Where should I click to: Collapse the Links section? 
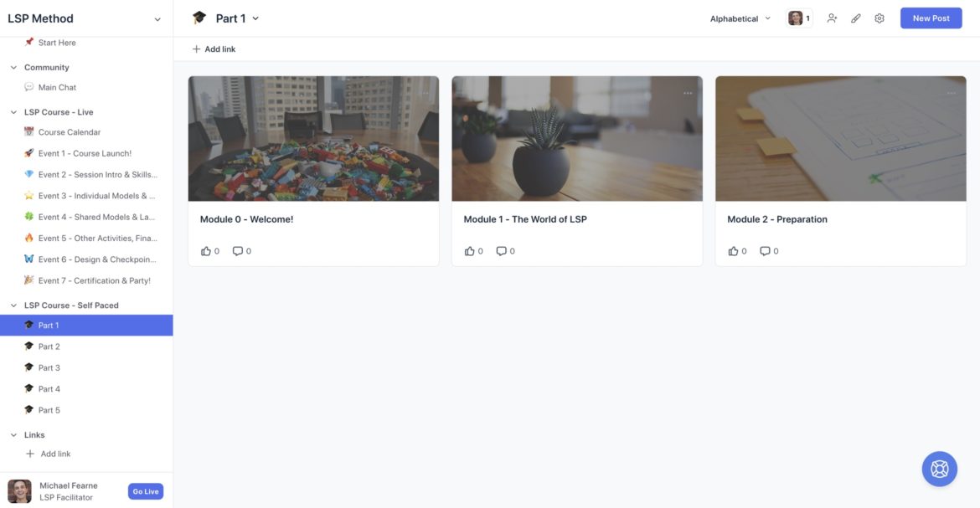(x=13, y=435)
